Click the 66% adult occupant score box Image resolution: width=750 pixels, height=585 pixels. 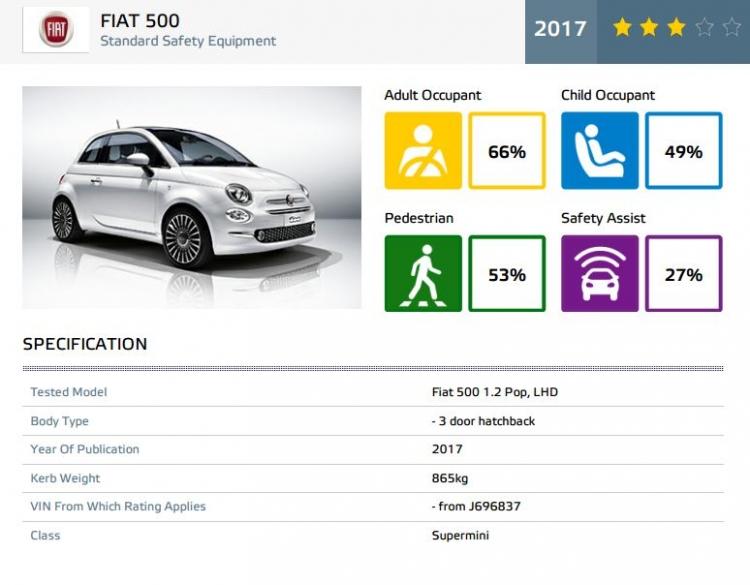507,151
